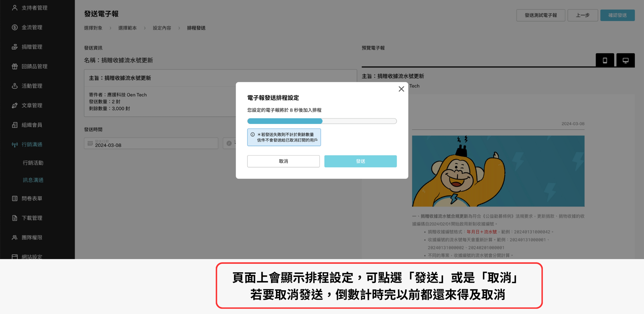The width and height of the screenshot is (644, 314).
Task: Click the 活動管理 icon in sidebar
Action: point(14,86)
